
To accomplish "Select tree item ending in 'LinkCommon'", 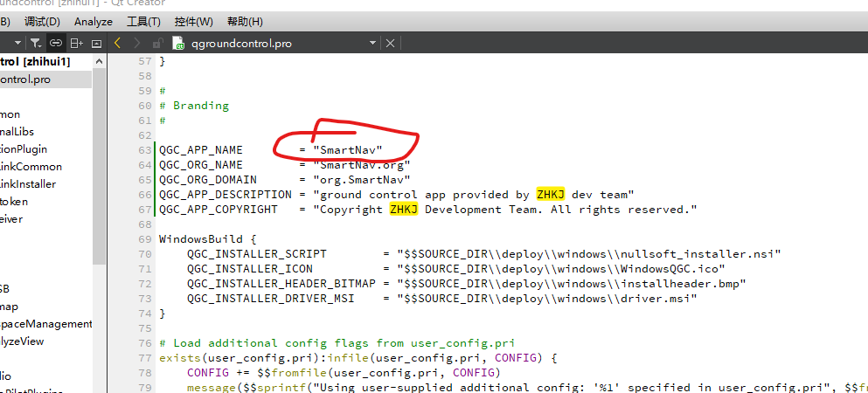I will click(x=31, y=167).
